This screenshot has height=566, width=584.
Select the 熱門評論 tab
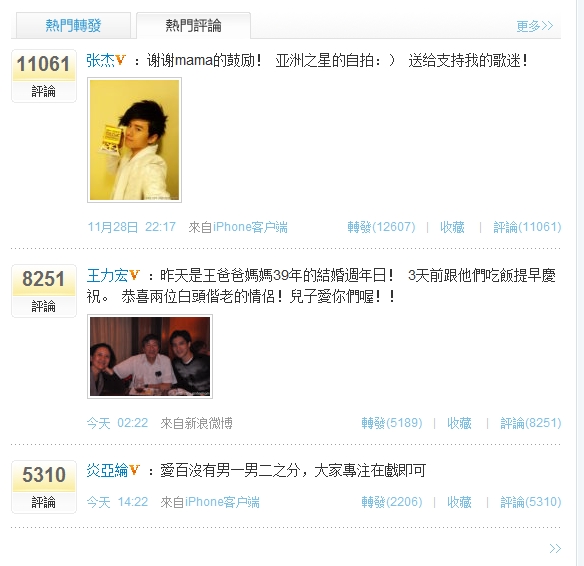point(193,25)
